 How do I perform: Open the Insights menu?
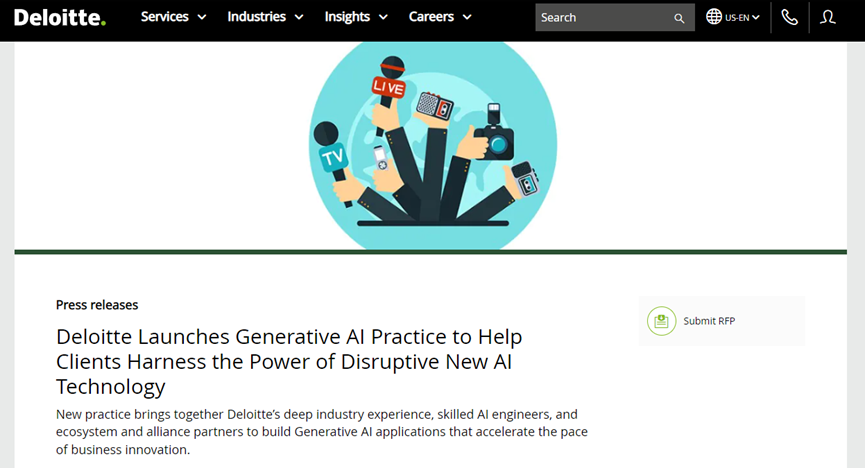pyautogui.click(x=347, y=17)
